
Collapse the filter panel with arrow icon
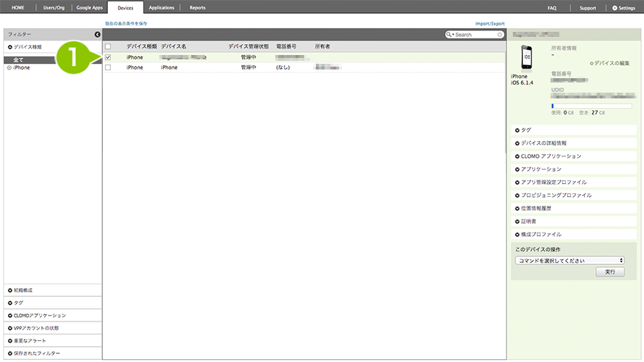click(96, 35)
